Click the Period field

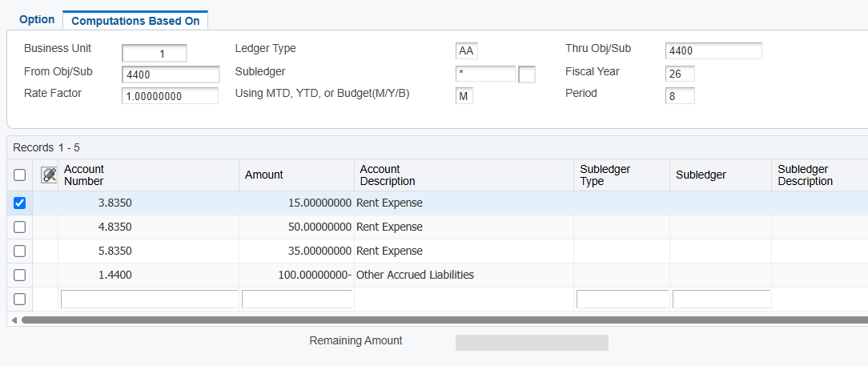tap(680, 96)
